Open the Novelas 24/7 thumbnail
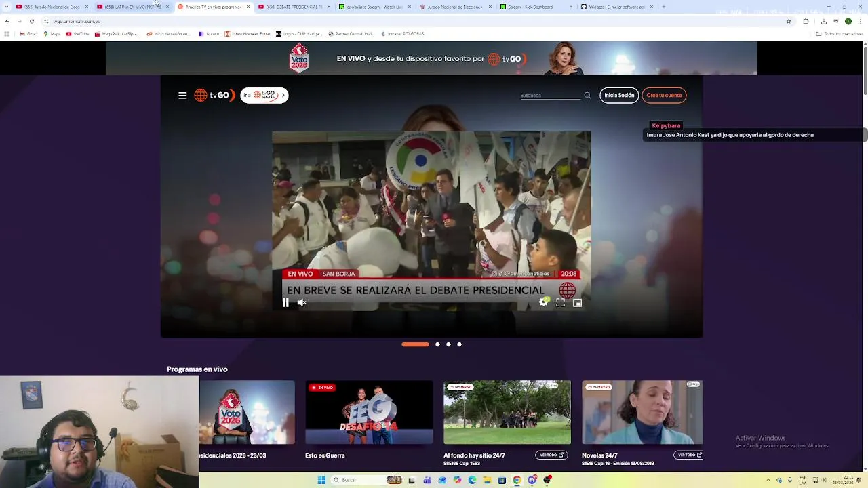Viewport: 868px width, 488px height. point(642,412)
